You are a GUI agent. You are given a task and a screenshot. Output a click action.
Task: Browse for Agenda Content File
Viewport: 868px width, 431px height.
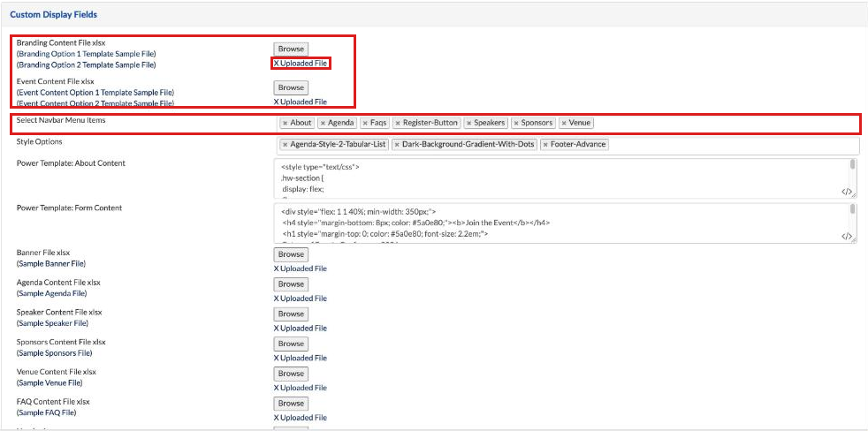point(291,284)
